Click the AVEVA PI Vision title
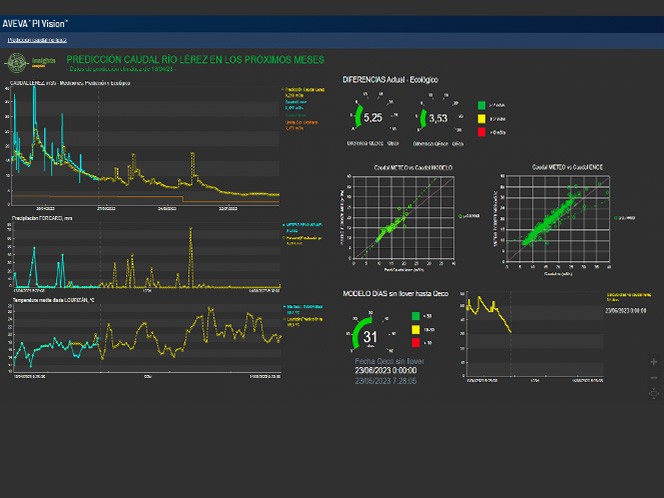 pyautogui.click(x=35, y=22)
